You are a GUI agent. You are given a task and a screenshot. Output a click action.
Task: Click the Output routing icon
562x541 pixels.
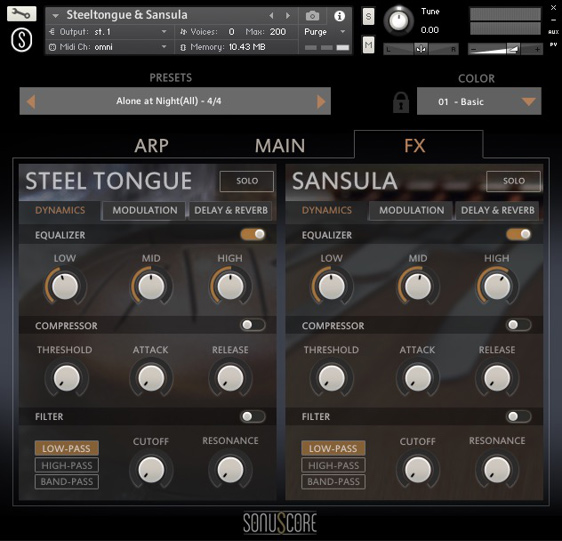pos(52,32)
